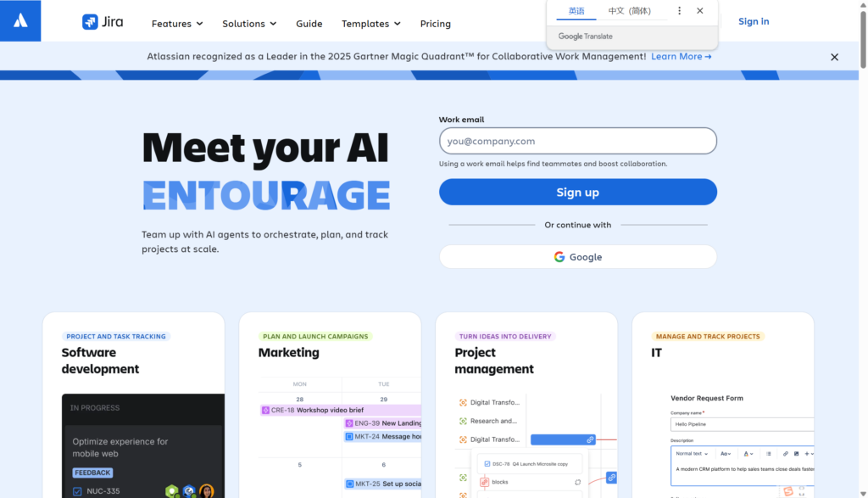Click the bulleted list icon in Description toolbar

(768, 454)
